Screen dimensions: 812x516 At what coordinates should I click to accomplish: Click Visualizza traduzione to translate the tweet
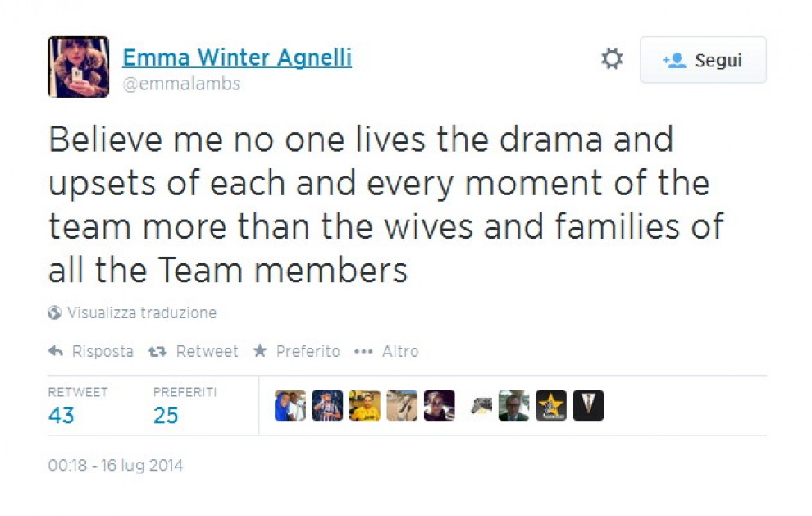[x=141, y=313]
